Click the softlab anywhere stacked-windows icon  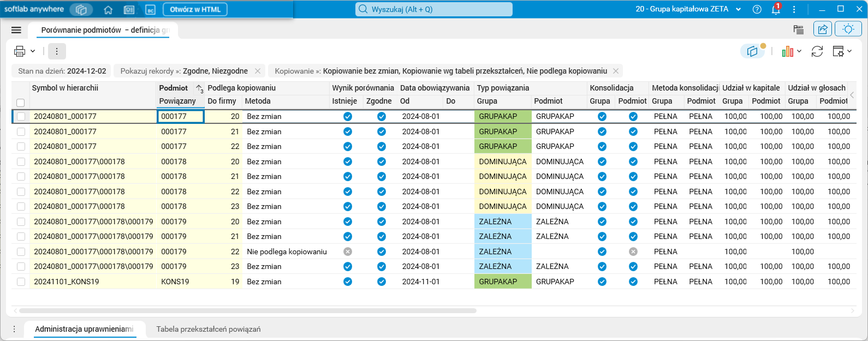pos(81,9)
